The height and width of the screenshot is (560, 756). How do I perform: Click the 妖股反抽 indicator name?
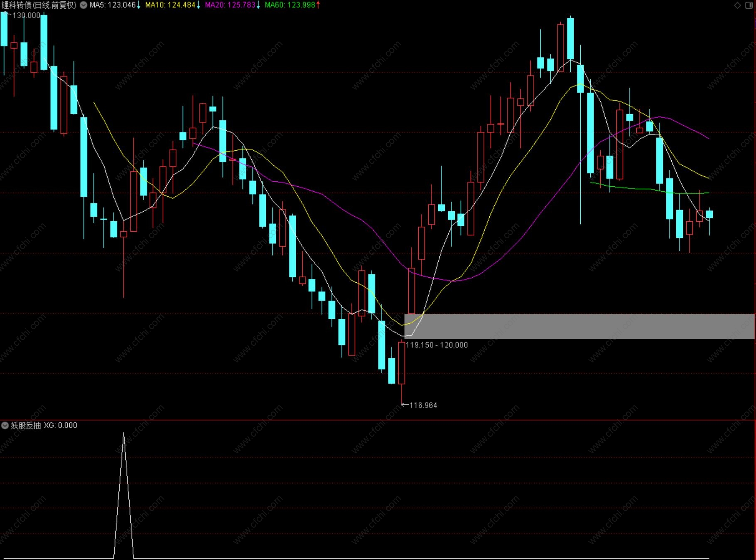tap(26, 426)
